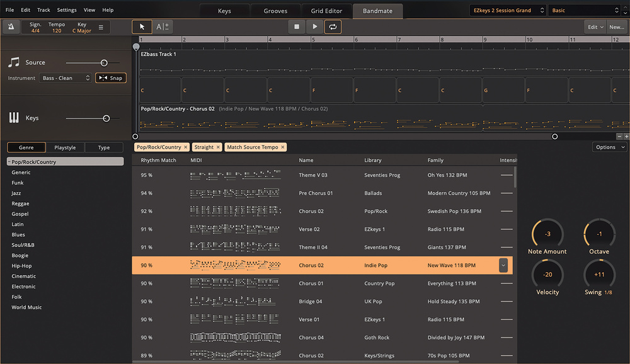630x364 pixels.
Task: Stop playback with the stop button
Action: click(x=297, y=26)
